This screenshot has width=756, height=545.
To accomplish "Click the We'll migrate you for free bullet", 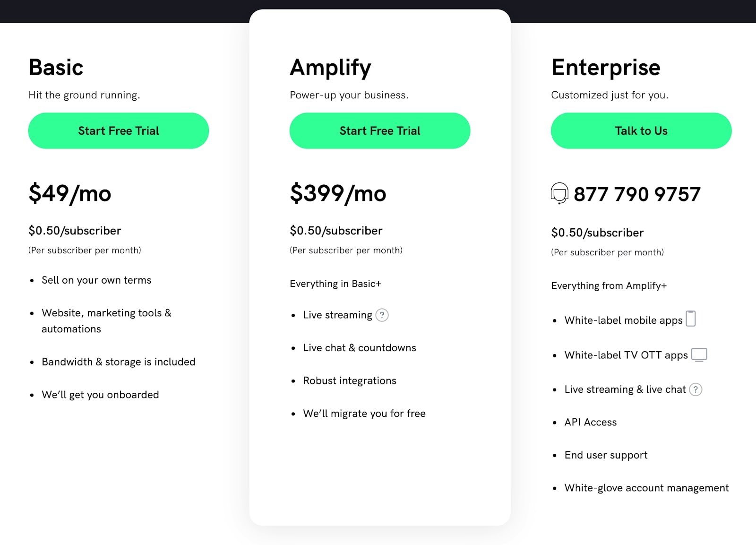I will pyautogui.click(x=364, y=413).
